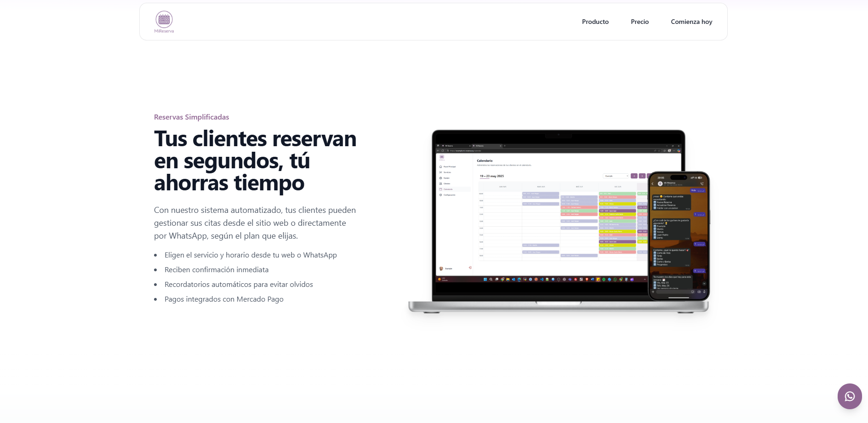Screen dimensions: 868x423
Task: Tap the microphone icon in phone chat bar
Action: pyautogui.click(x=704, y=292)
